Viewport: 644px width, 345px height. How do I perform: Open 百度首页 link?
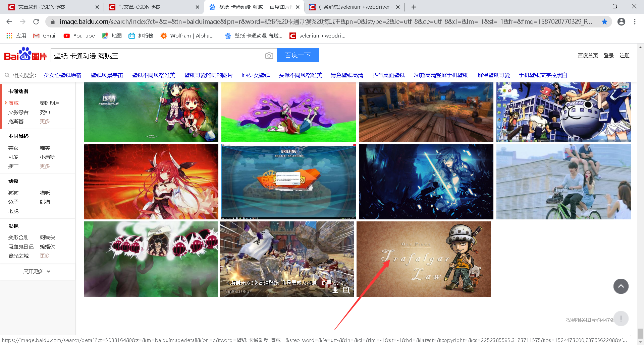[588, 56]
